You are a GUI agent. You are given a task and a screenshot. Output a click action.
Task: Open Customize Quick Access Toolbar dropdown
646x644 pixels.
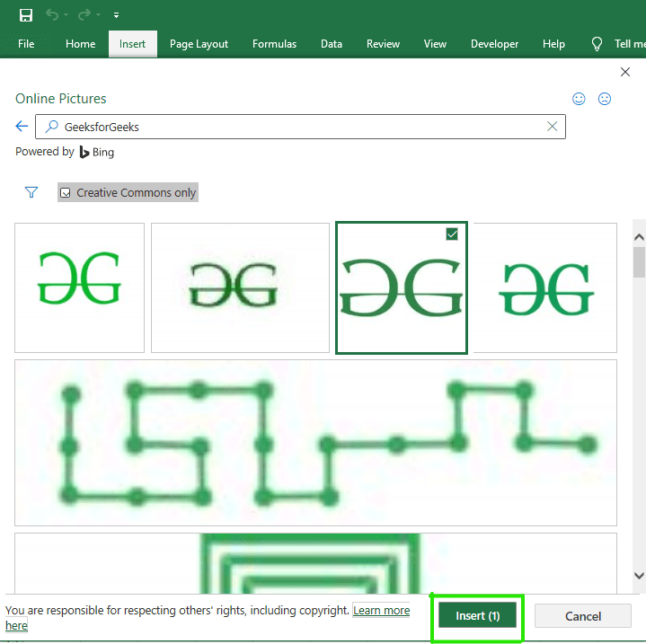click(x=116, y=15)
